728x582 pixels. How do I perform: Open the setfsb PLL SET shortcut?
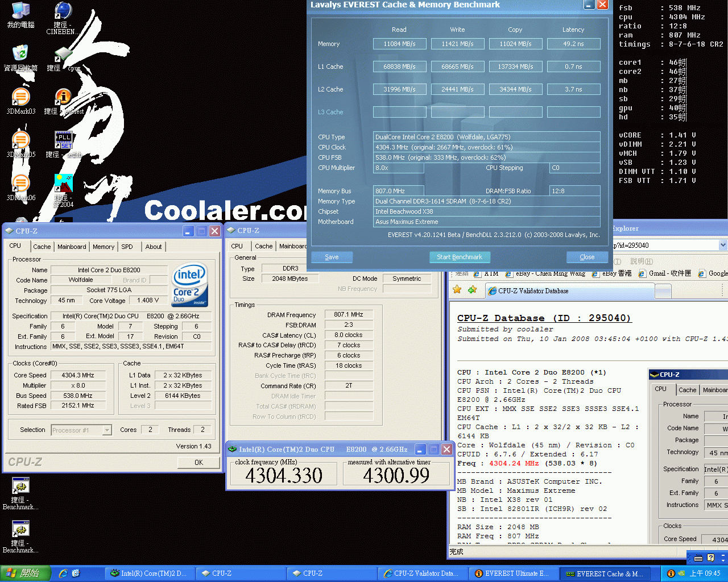[63, 144]
